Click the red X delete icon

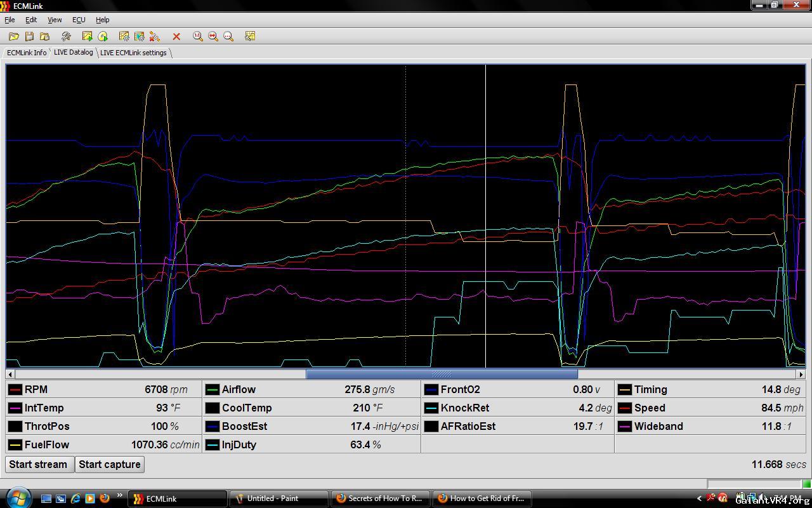[x=176, y=37]
